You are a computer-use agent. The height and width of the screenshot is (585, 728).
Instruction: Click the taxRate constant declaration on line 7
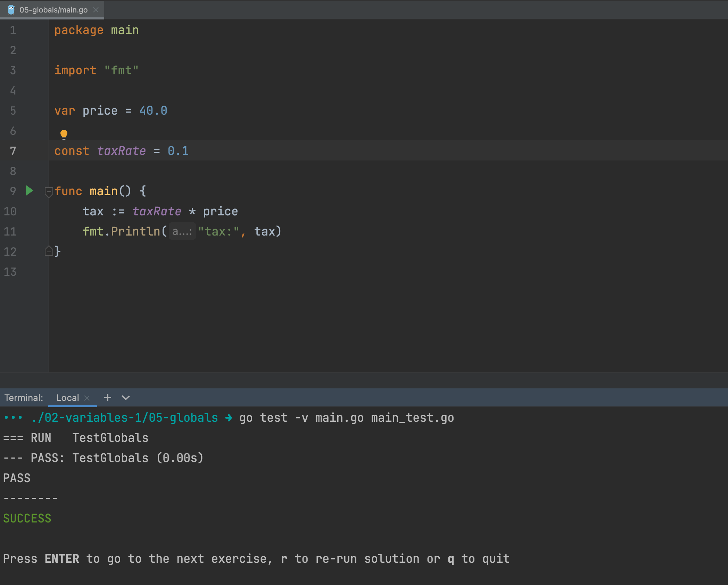[121, 151]
